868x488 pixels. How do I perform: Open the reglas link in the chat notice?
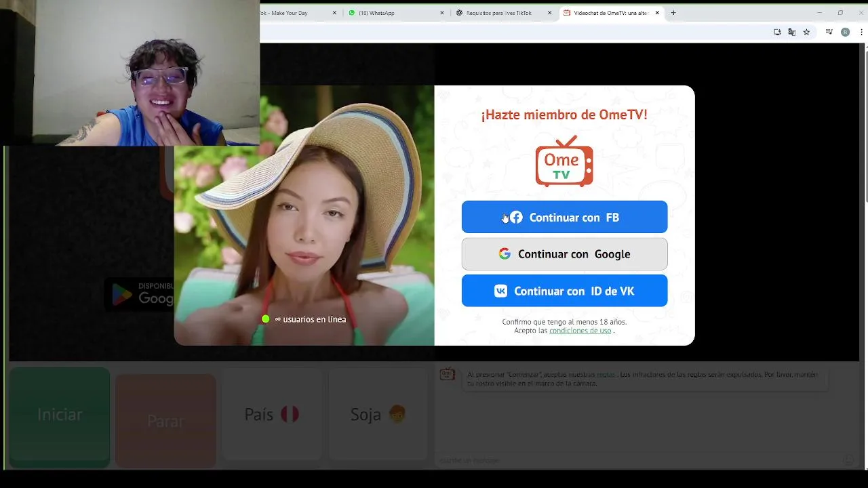click(x=606, y=374)
